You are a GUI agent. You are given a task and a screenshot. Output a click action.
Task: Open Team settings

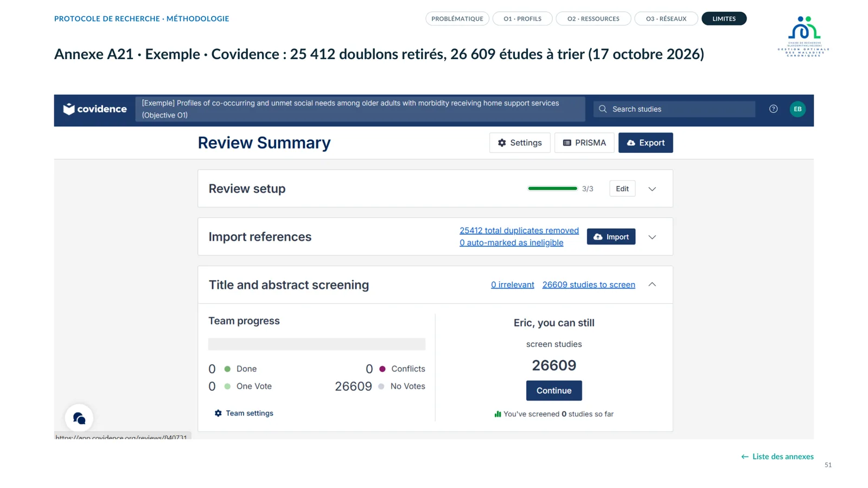(244, 413)
